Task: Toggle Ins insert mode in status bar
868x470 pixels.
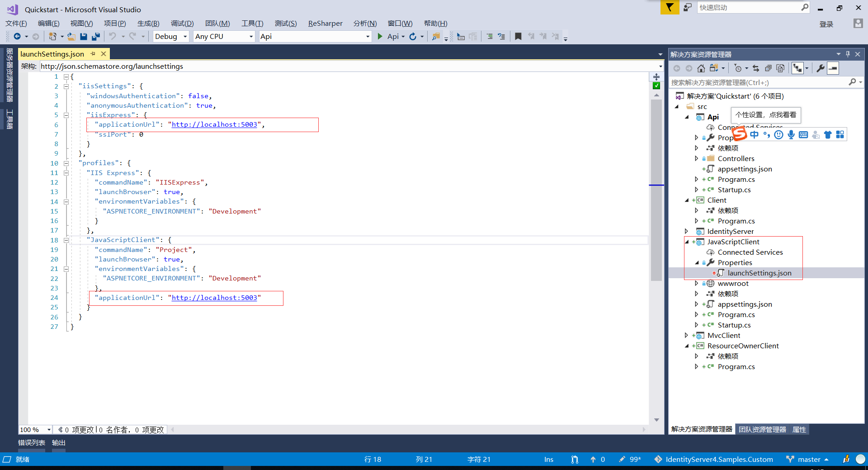Action: [x=548, y=459]
